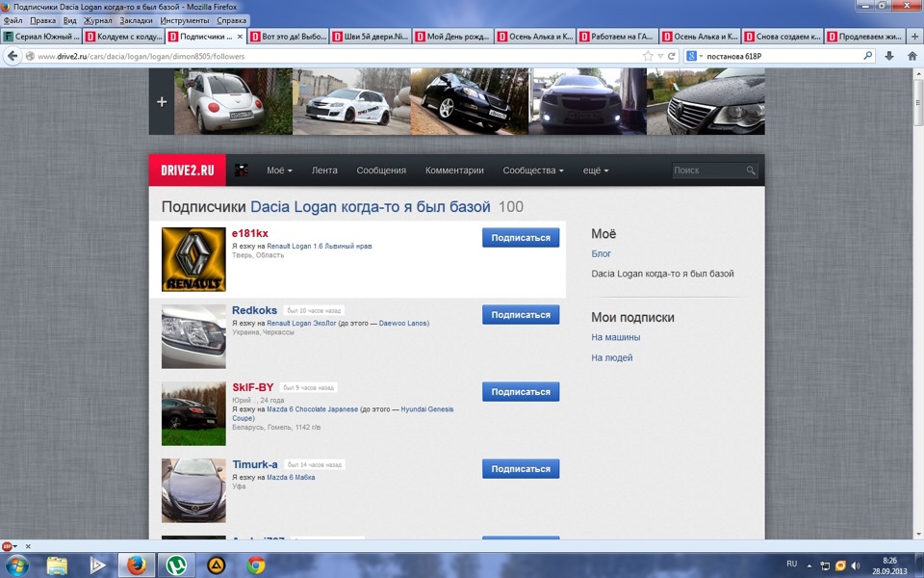The height and width of the screenshot is (578, 924).
Task: Open the Закладки menu
Action: [136, 20]
